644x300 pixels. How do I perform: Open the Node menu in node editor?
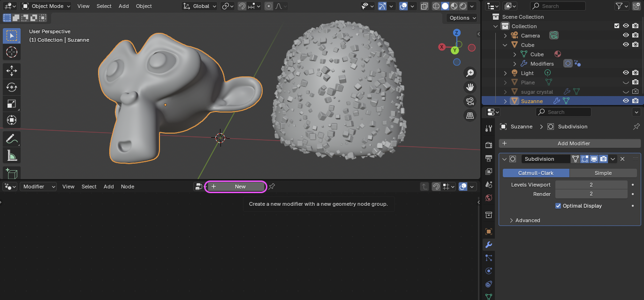[x=128, y=187]
